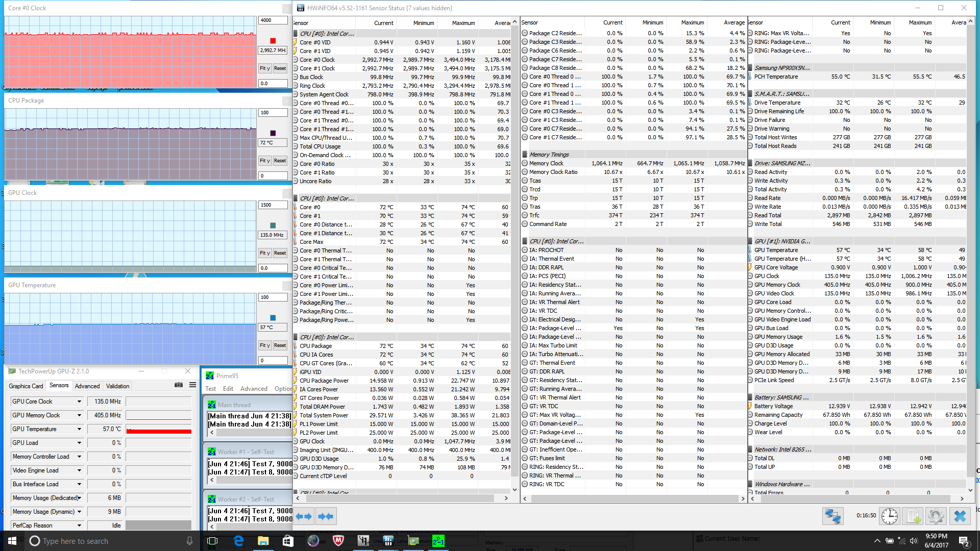Open the volume control in the tray
This screenshot has width=980, height=551.
click(914, 541)
